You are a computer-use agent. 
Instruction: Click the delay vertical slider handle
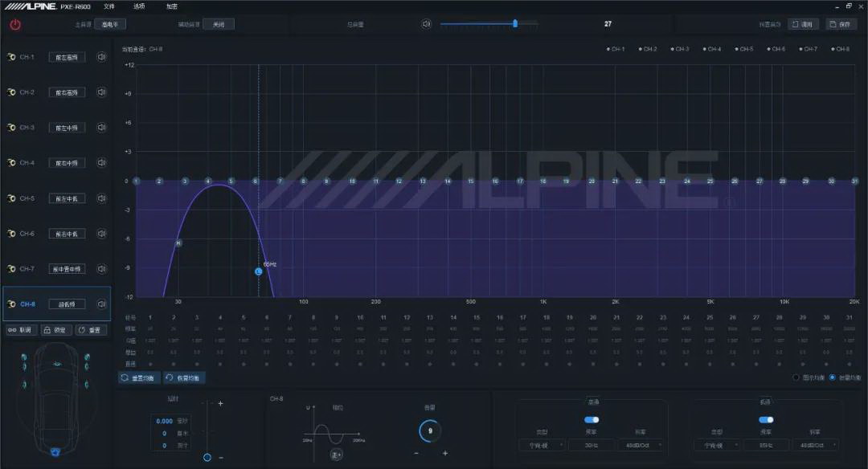pyautogui.click(x=207, y=458)
